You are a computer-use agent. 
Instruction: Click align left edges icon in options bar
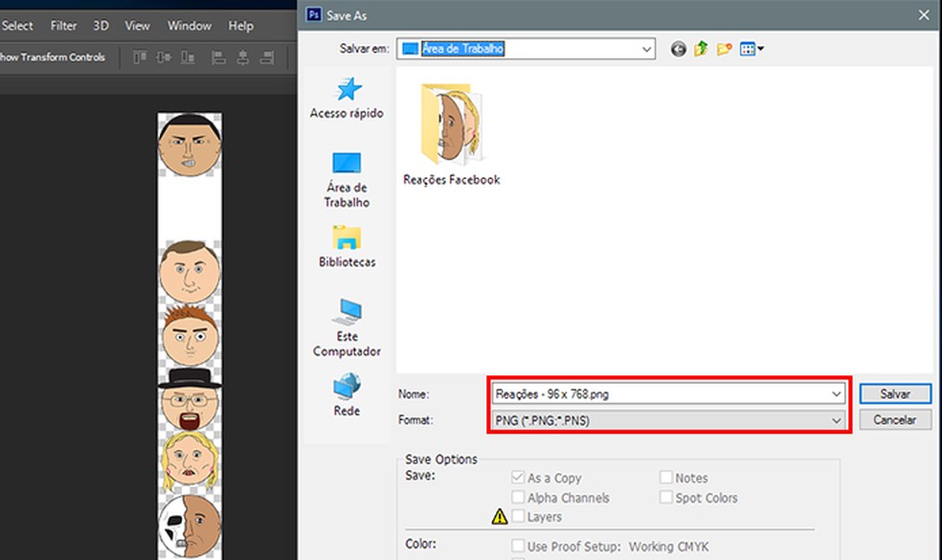coord(218,57)
